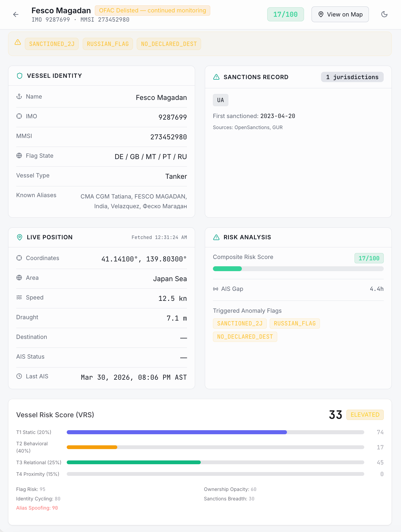Click the anchor icon next to Name
Screen dimensions: 401x532
(19, 96)
